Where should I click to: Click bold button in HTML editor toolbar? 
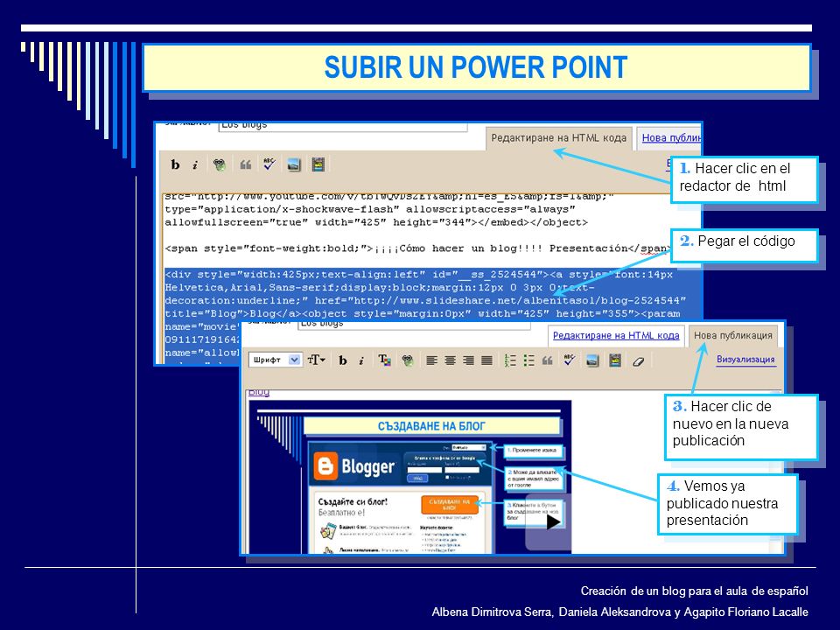pyautogui.click(x=175, y=164)
